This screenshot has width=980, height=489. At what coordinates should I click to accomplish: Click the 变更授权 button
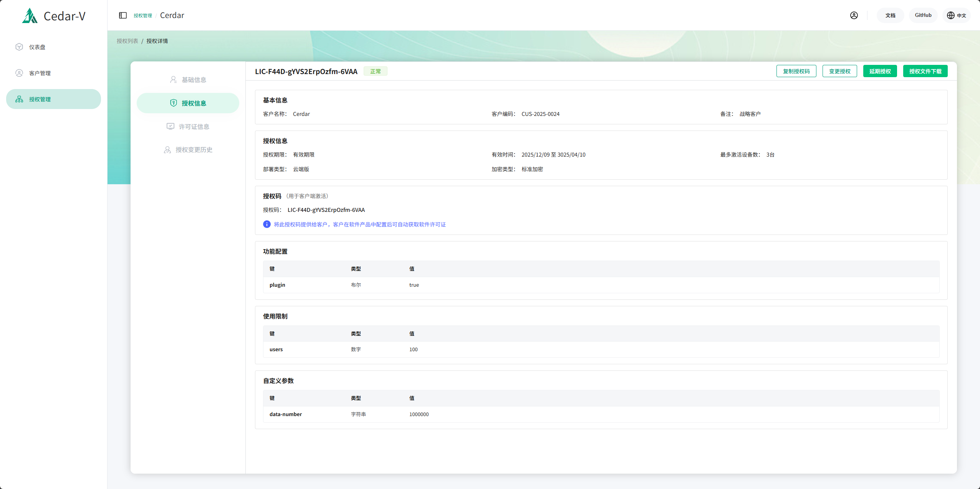click(839, 71)
